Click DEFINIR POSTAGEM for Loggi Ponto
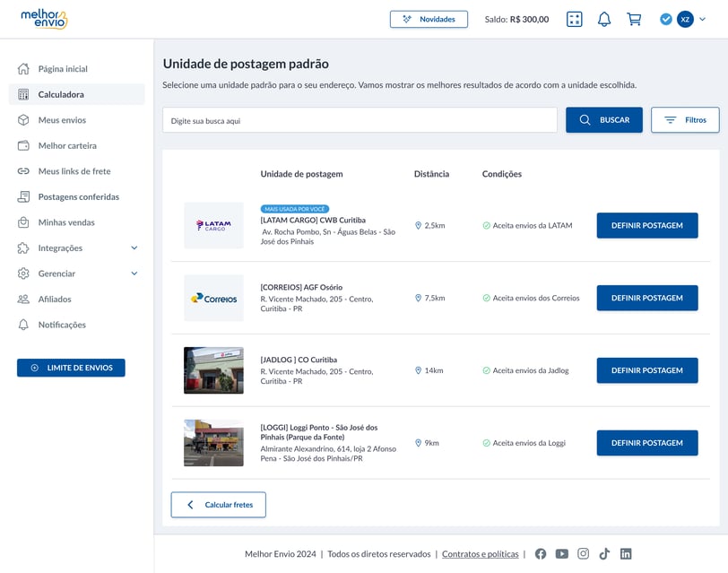This screenshot has width=728, height=573. click(647, 443)
